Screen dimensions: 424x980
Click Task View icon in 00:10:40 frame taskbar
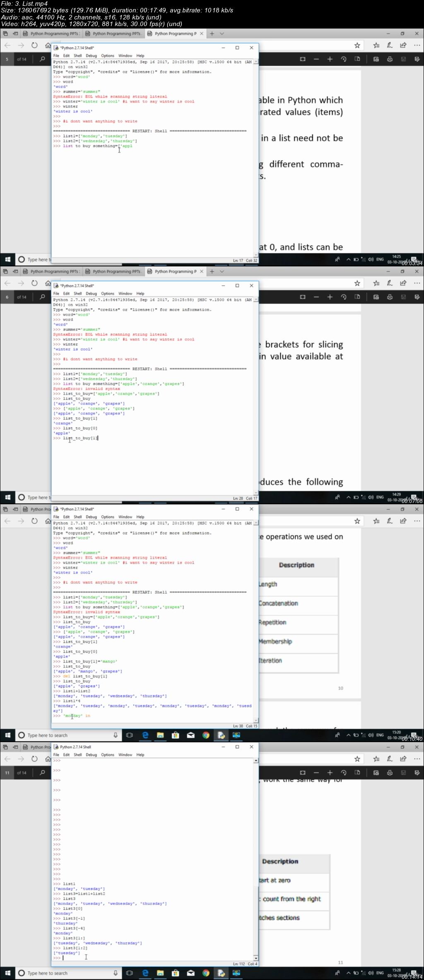click(x=130, y=735)
